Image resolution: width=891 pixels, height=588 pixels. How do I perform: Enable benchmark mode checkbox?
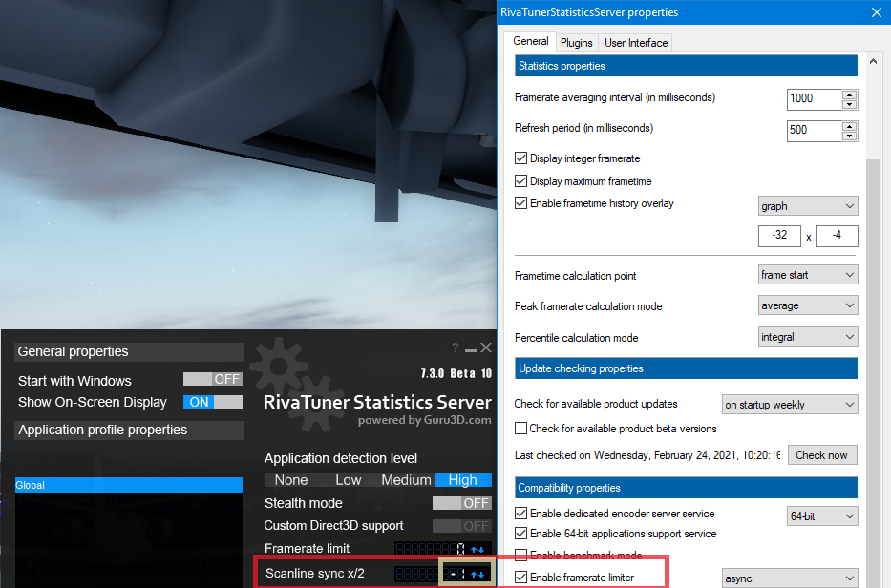pos(520,555)
